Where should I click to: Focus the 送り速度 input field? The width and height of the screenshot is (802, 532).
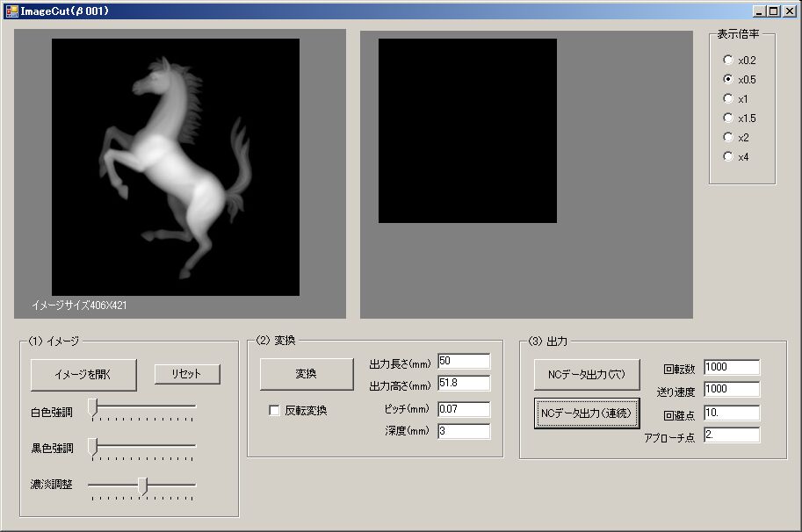click(732, 389)
